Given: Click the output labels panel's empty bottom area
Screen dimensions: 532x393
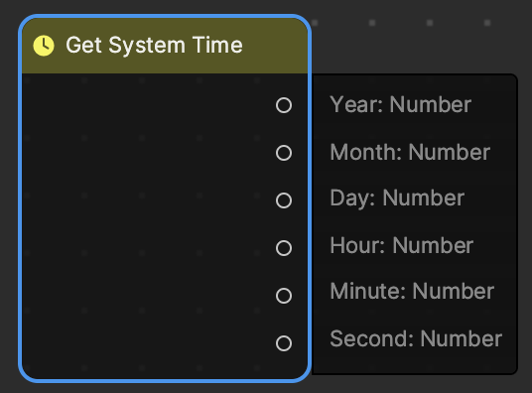Looking at the screenshot, I should click(414, 363).
